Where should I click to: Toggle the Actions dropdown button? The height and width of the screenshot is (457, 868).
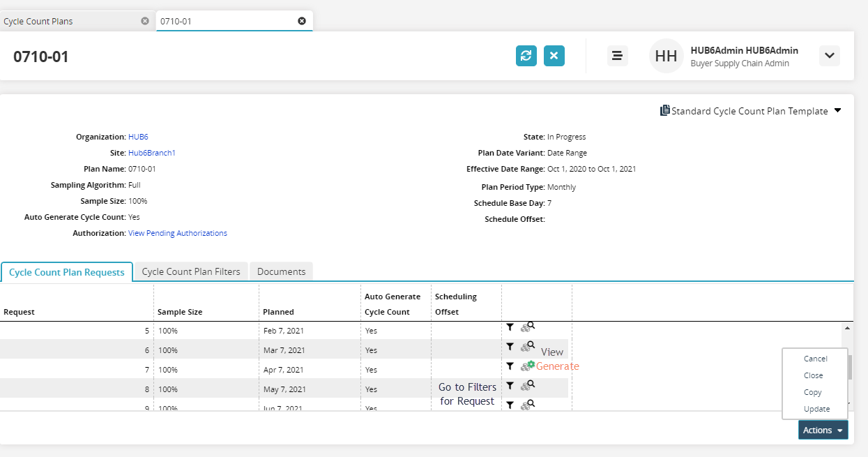823,430
